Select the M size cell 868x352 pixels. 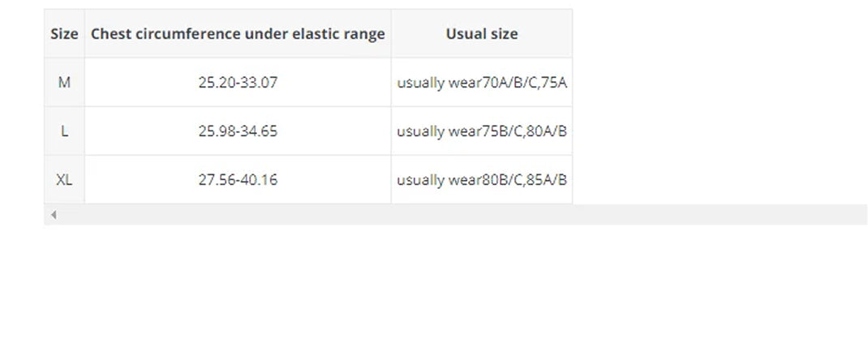coord(64,82)
